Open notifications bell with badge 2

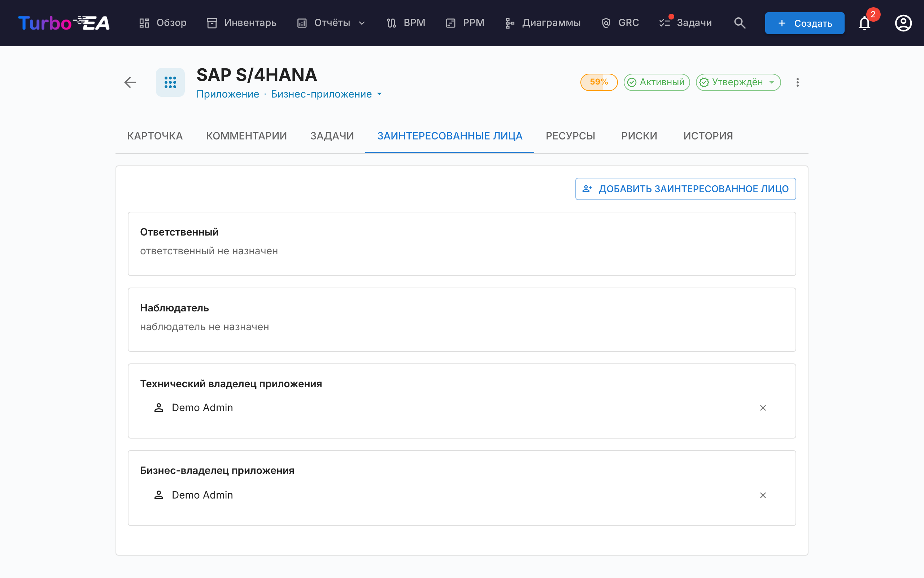[x=864, y=23]
